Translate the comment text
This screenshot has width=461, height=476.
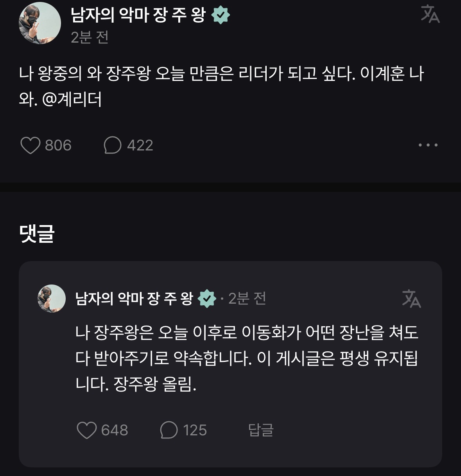(411, 299)
